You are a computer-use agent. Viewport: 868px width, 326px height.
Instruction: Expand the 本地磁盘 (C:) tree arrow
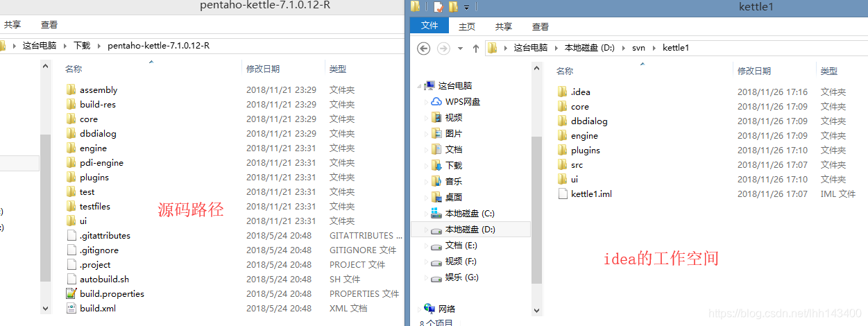point(427,214)
